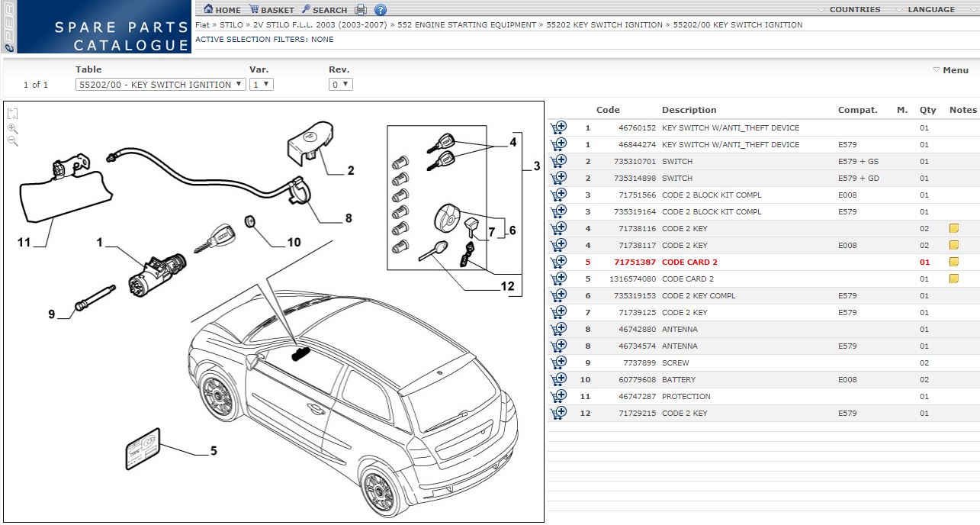Open the LANGUAGE menu
Image resolution: width=980 pixels, height=525 pixels.
click(925, 10)
